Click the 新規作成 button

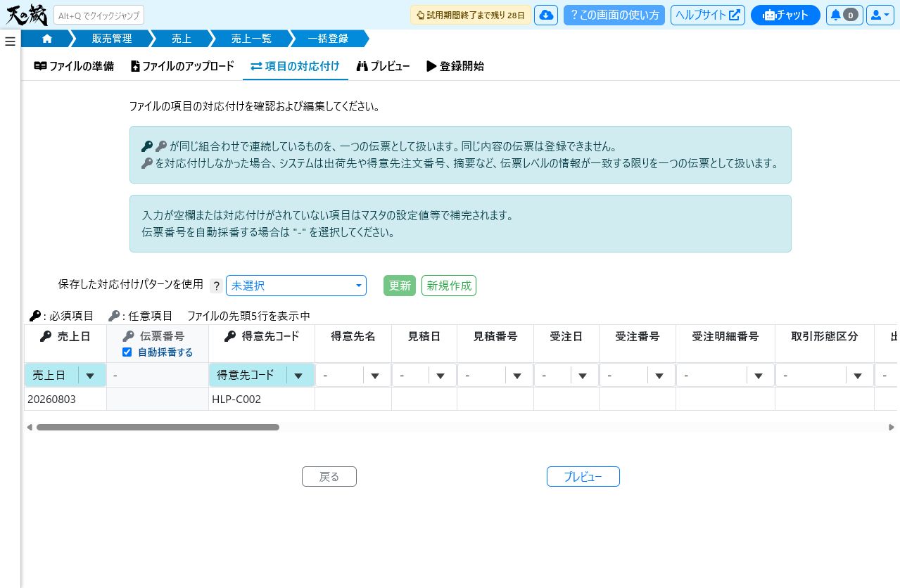449,286
